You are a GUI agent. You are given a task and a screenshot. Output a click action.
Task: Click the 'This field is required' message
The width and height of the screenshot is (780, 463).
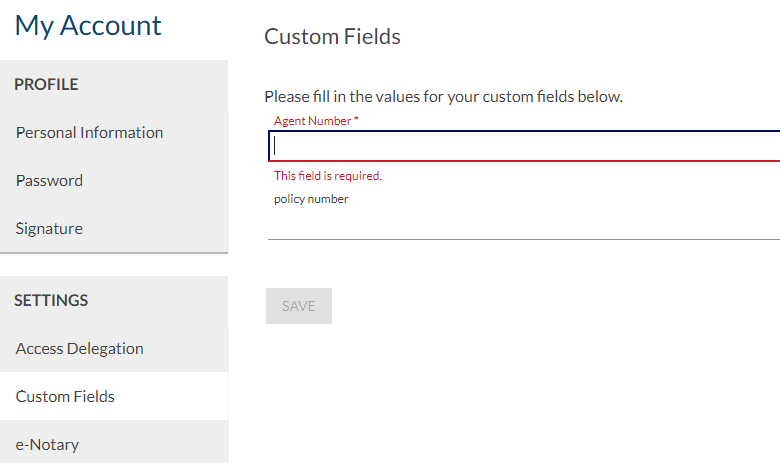328,176
